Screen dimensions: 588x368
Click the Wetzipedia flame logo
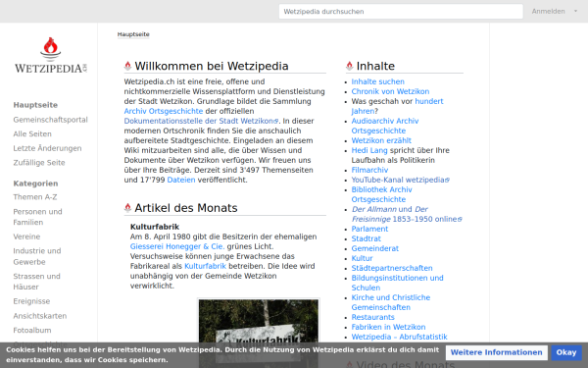pyautogui.click(x=51, y=55)
